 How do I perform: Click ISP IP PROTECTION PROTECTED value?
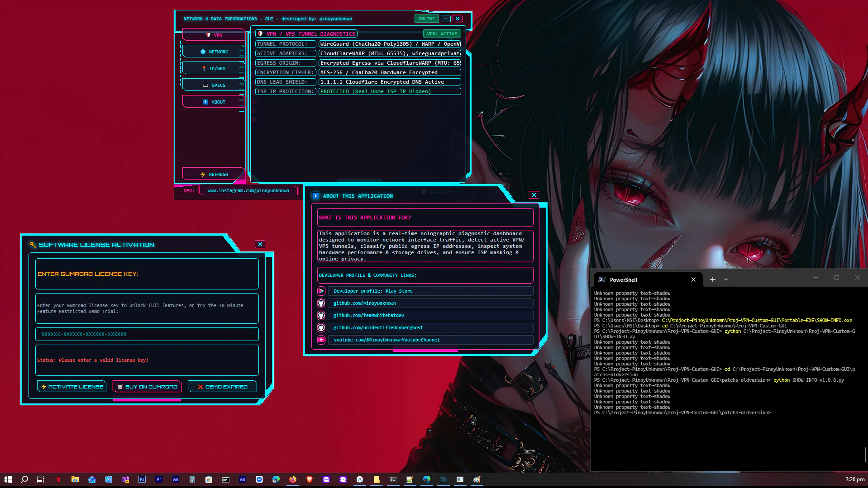tap(390, 91)
